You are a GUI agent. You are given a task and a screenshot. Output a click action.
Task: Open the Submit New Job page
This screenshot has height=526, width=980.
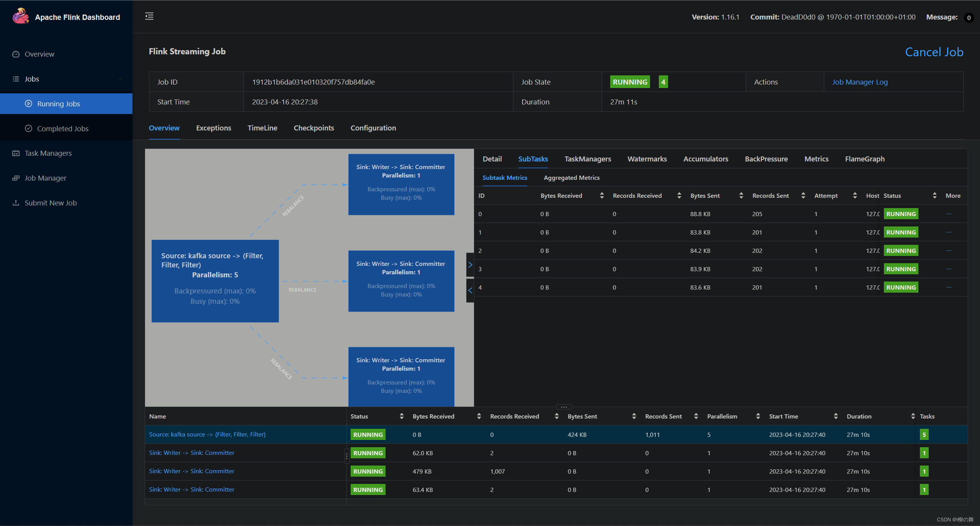pyautogui.click(x=50, y=202)
